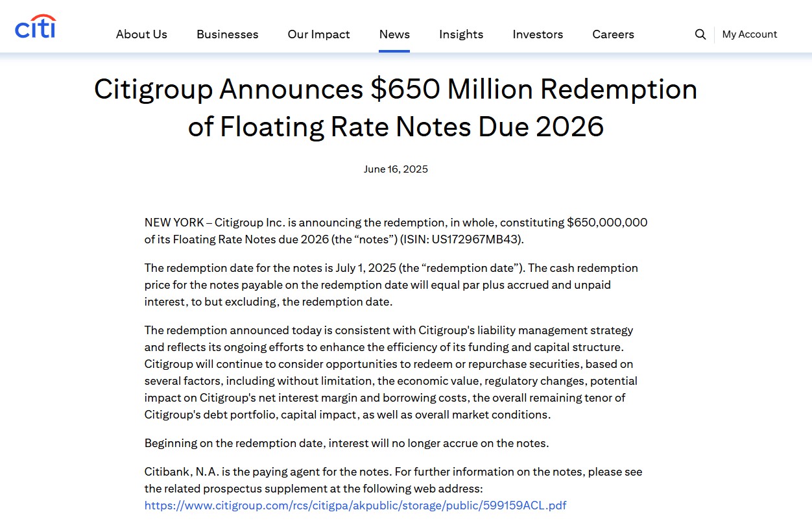Click the headline about $650 Million Redemption
The width and height of the screenshot is (812, 523).
click(x=396, y=108)
